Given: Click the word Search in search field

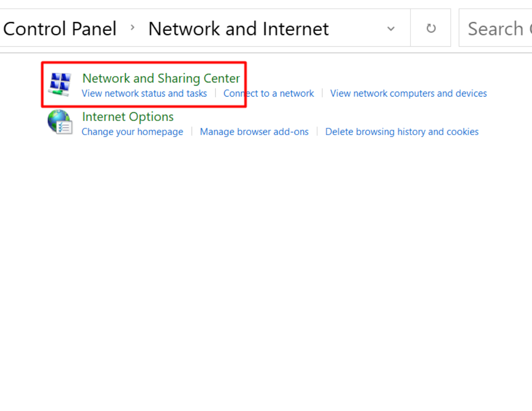Looking at the screenshot, I should [495, 29].
